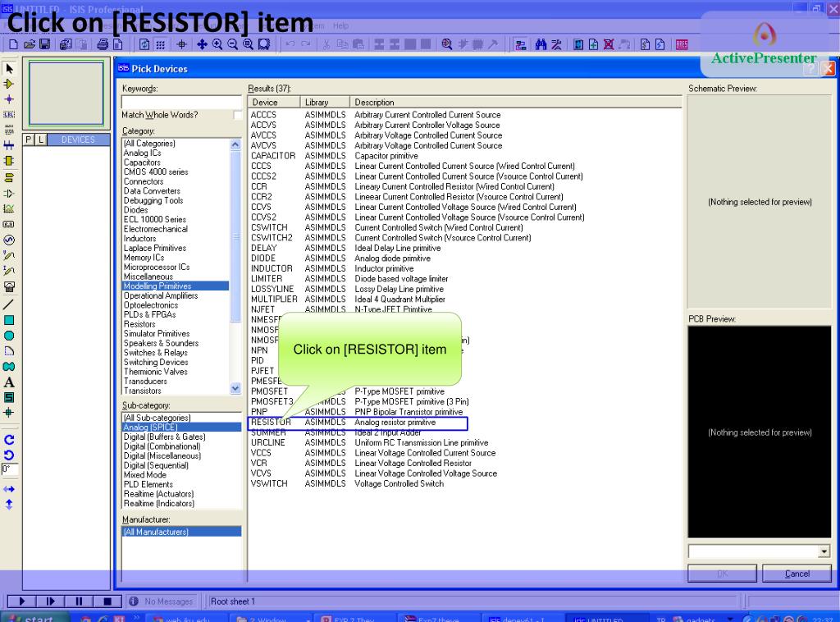Viewport: 840px width, 622px height.
Task: Choose 'Digital (Buffers & Gates)' sub-category
Action: (164, 437)
